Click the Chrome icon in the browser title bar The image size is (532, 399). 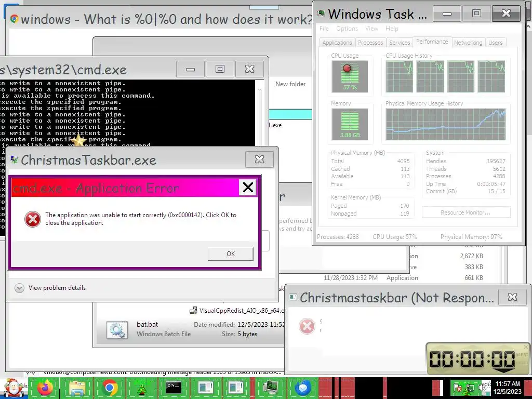click(x=14, y=19)
